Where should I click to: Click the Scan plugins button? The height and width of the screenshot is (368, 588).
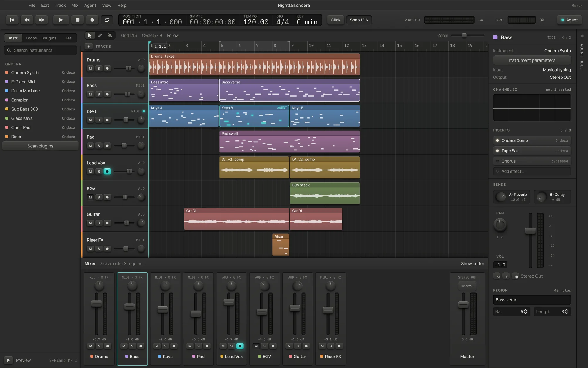coord(40,146)
